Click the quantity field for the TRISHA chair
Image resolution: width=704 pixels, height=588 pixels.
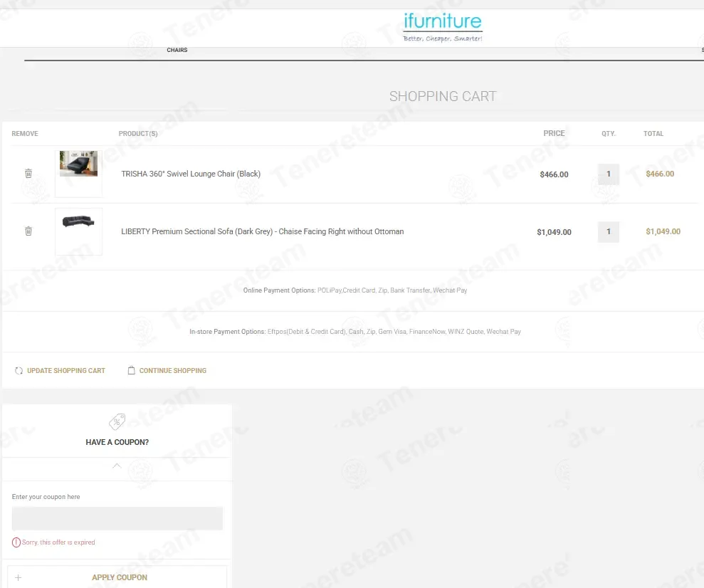[609, 174]
